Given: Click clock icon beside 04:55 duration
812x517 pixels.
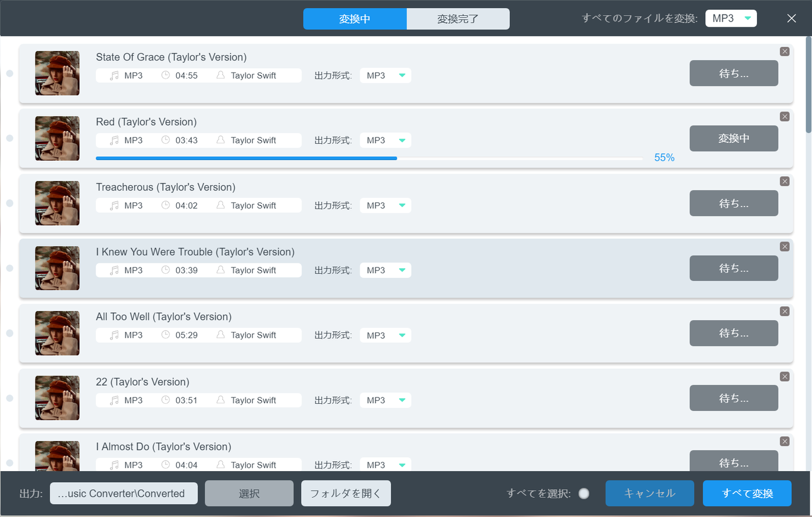Looking at the screenshot, I should (165, 75).
